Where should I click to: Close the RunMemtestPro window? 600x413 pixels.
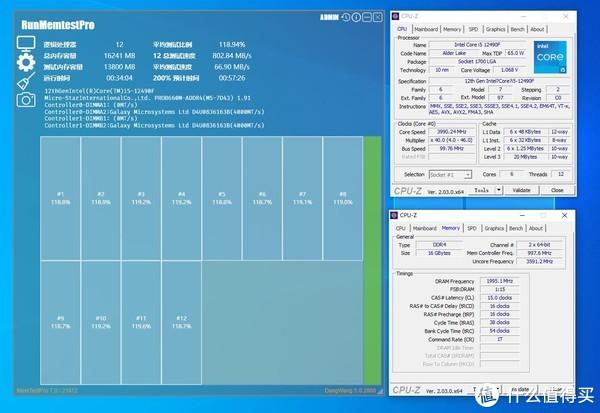coord(378,17)
